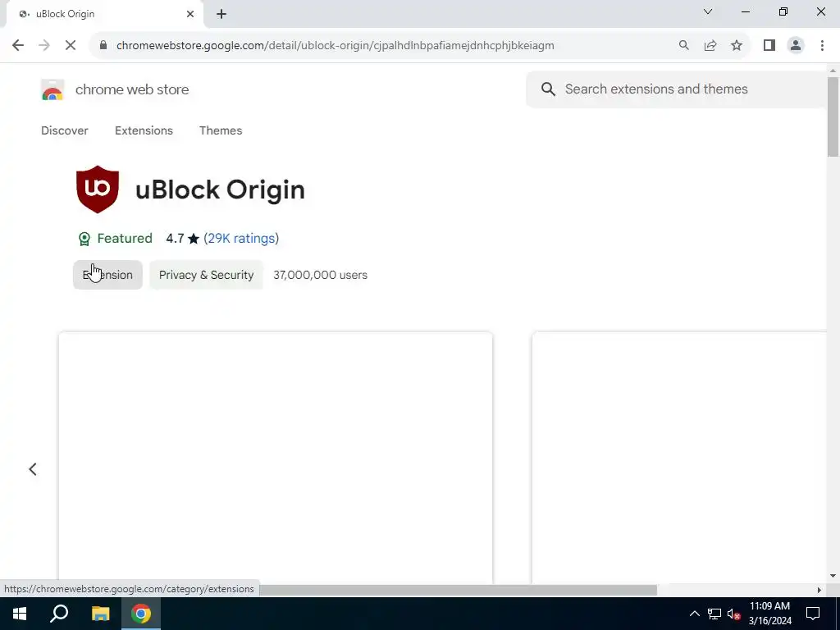Click the network status tray icon

click(x=714, y=614)
